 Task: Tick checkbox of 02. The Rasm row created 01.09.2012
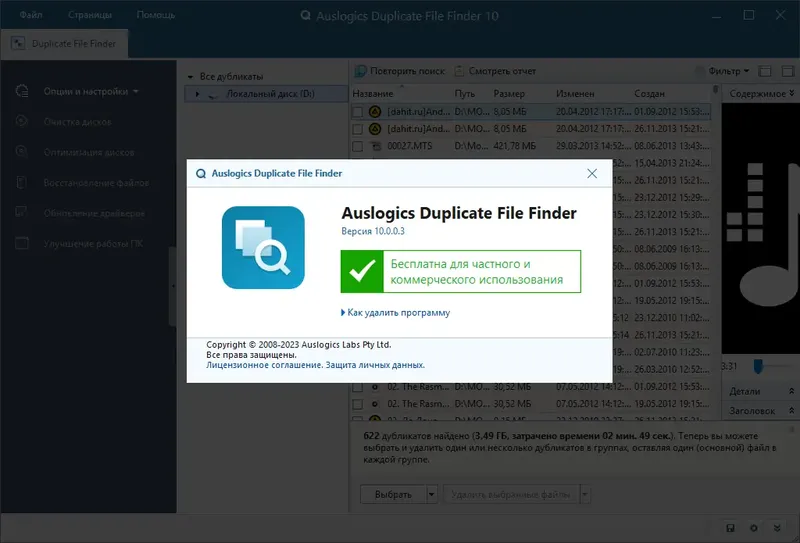tap(358, 387)
